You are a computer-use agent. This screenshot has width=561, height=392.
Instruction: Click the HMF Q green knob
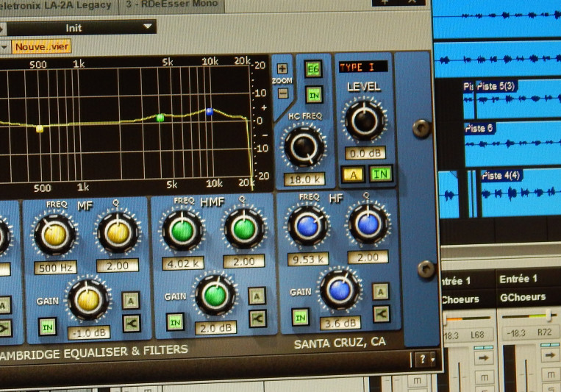[x=244, y=229]
